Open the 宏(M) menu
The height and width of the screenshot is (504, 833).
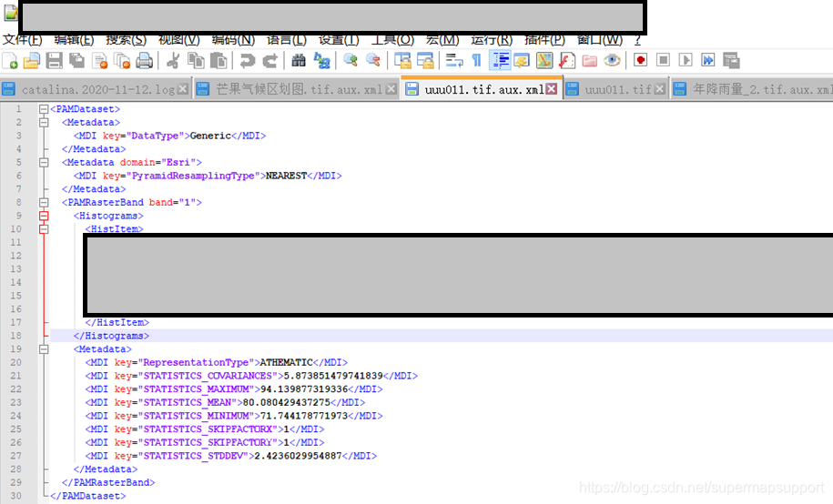[x=442, y=40]
